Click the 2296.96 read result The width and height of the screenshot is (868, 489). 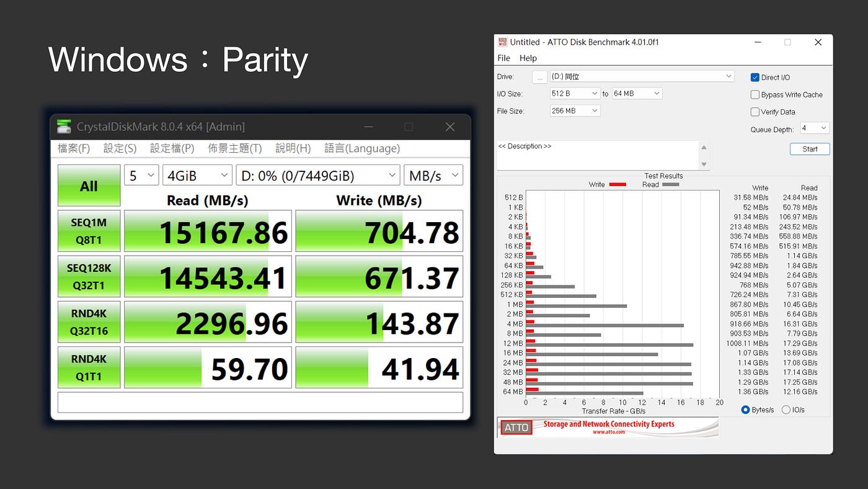[x=208, y=322]
